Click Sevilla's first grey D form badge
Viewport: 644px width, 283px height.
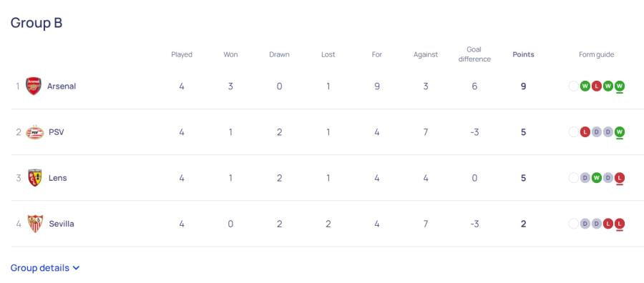point(585,224)
